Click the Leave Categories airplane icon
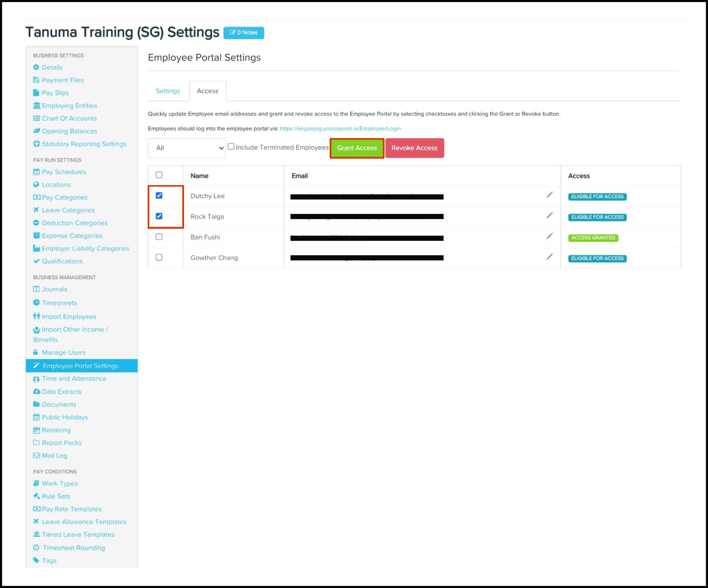Viewport: 708px width, 588px height. tap(36, 210)
